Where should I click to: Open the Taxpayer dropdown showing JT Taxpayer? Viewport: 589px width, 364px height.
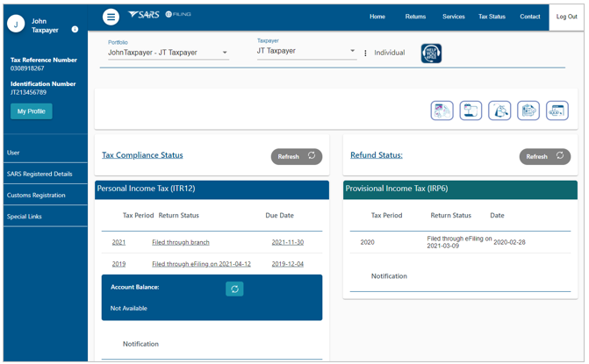click(306, 51)
